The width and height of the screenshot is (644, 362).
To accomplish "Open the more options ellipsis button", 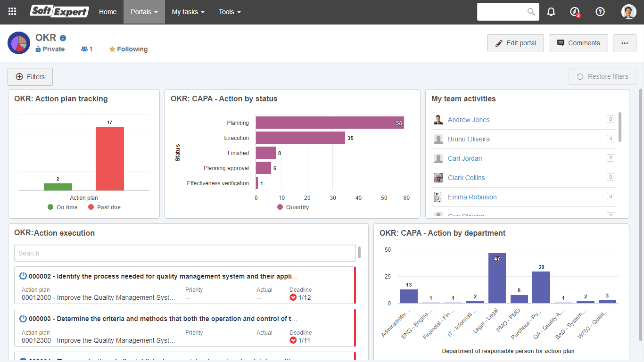I will (x=625, y=43).
